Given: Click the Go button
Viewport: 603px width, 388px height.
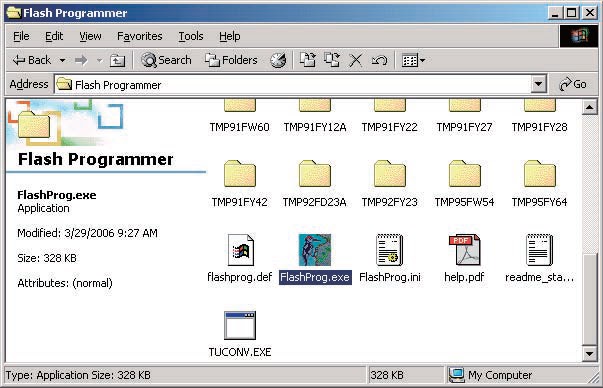Looking at the screenshot, I should pyautogui.click(x=573, y=84).
